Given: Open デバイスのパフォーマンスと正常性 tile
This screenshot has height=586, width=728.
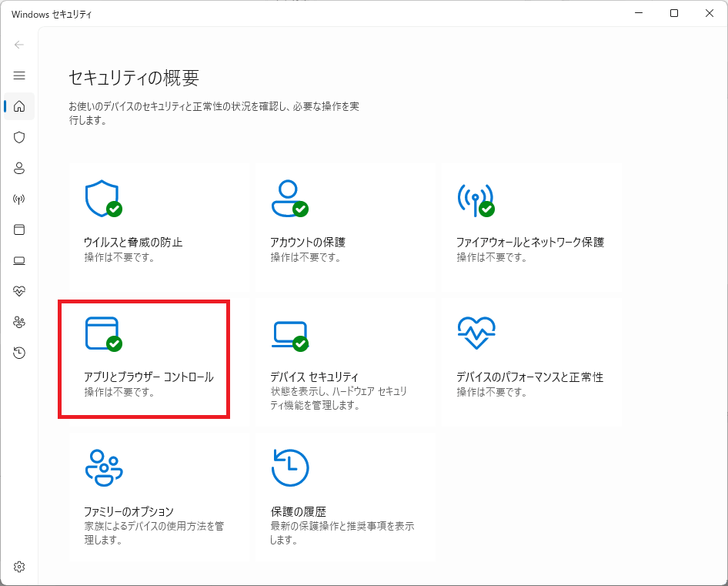Looking at the screenshot, I should click(530, 360).
